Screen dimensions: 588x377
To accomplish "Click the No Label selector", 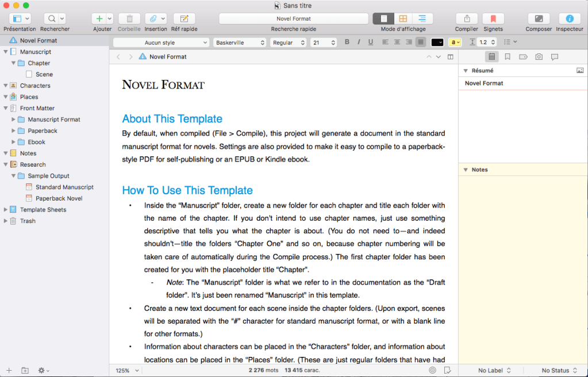I will [494, 371].
